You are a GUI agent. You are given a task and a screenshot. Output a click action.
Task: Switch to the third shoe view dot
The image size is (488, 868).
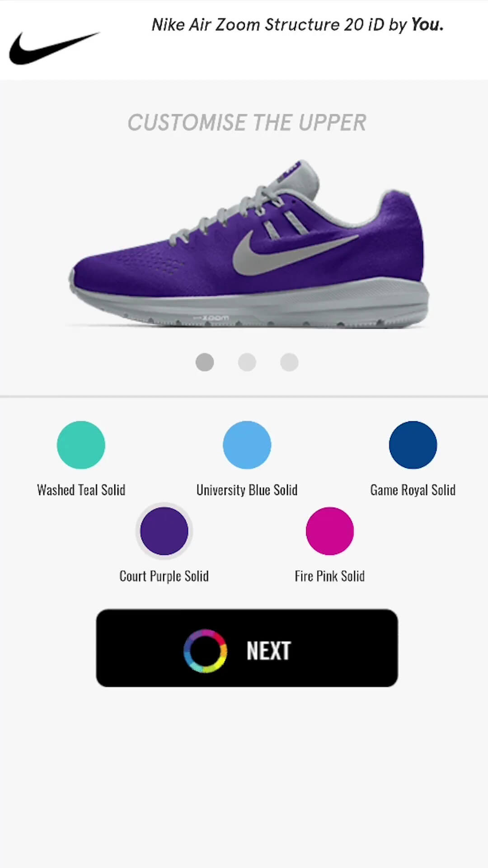[x=289, y=362]
